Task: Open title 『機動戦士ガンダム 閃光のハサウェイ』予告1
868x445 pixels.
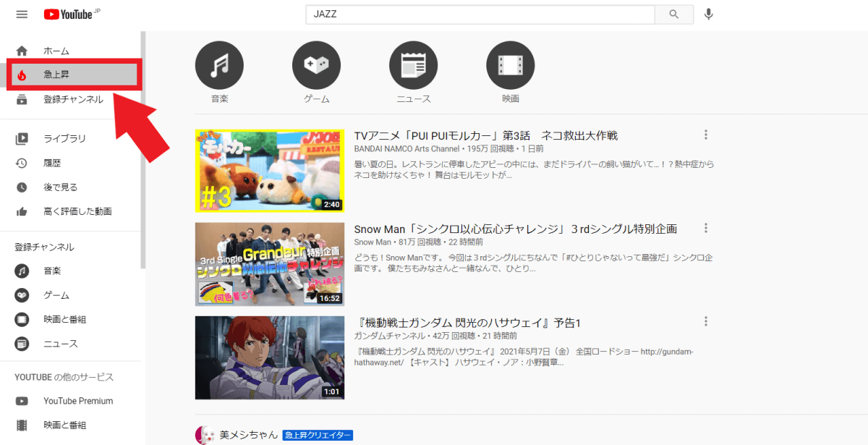Action: click(468, 323)
